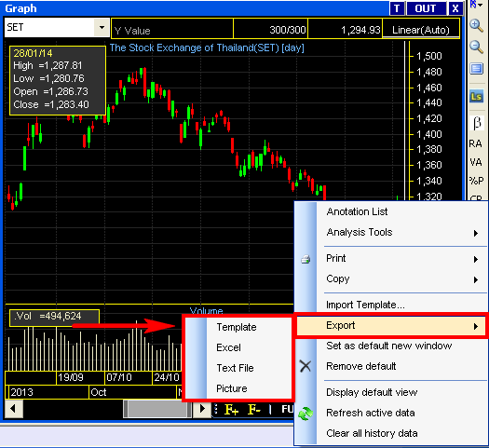Select the Ls tool icon
The image size is (489, 448).
tap(476, 96)
